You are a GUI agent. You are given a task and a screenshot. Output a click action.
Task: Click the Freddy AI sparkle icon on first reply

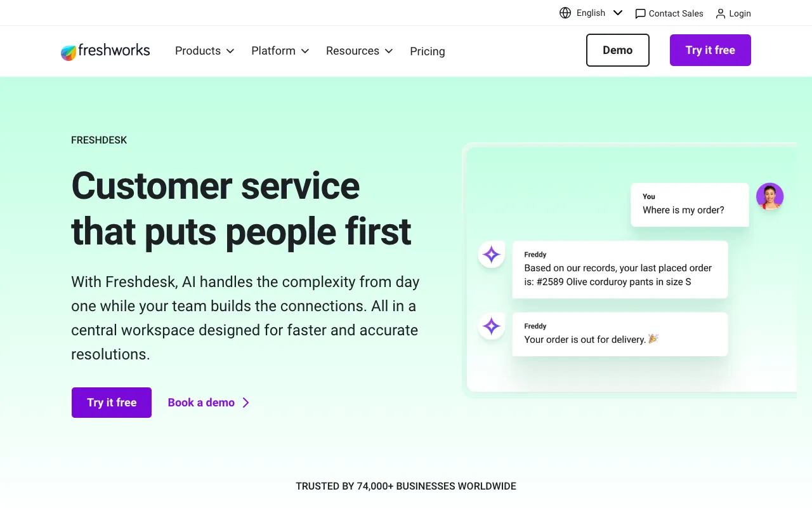click(491, 254)
